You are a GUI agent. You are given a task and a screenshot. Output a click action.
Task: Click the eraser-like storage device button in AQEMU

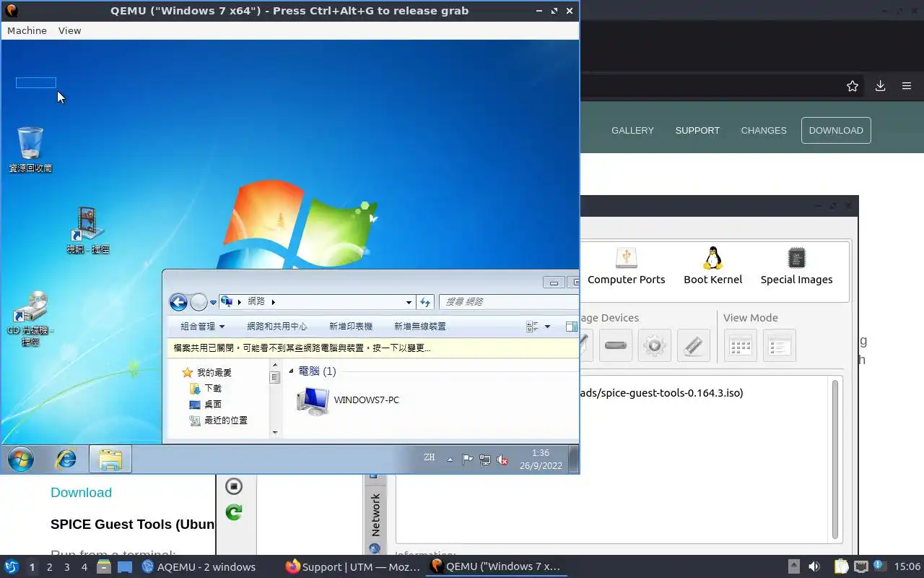tap(694, 345)
